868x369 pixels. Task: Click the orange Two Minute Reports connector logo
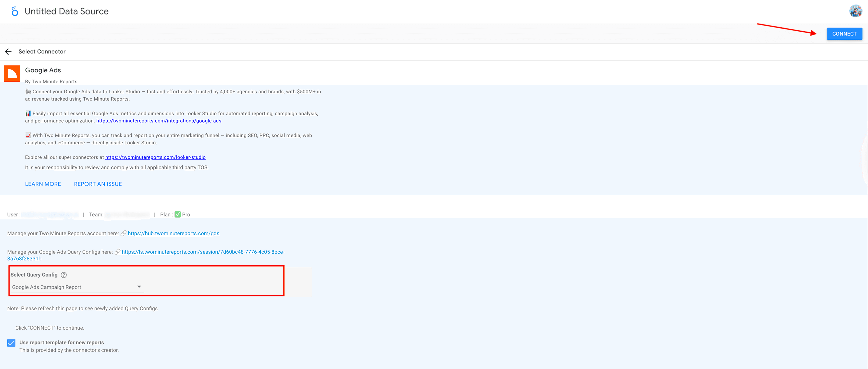pyautogui.click(x=12, y=74)
